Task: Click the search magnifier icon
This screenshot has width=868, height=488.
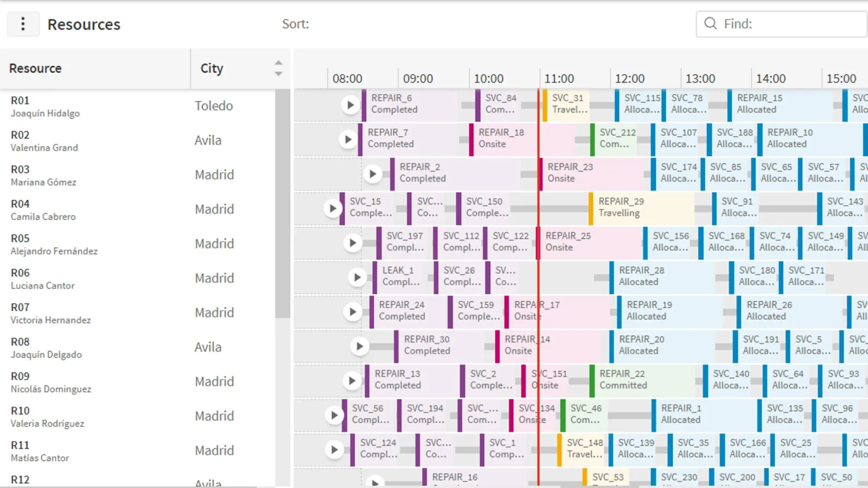Action: 710,23
